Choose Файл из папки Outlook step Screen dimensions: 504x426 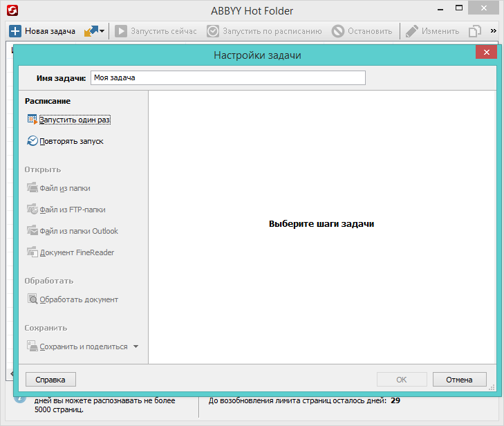click(x=79, y=231)
